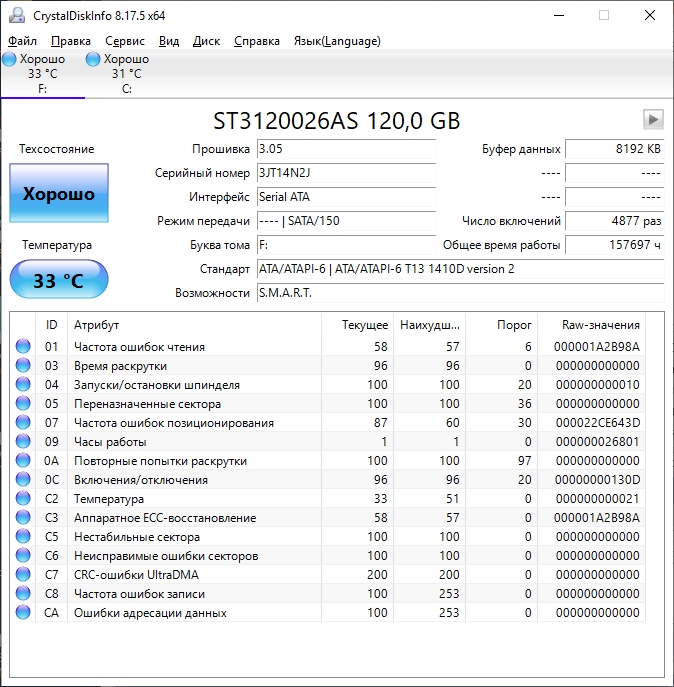Click the Raw-значения column header
This screenshot has width=674, height=687.
[x=592, y=325]
